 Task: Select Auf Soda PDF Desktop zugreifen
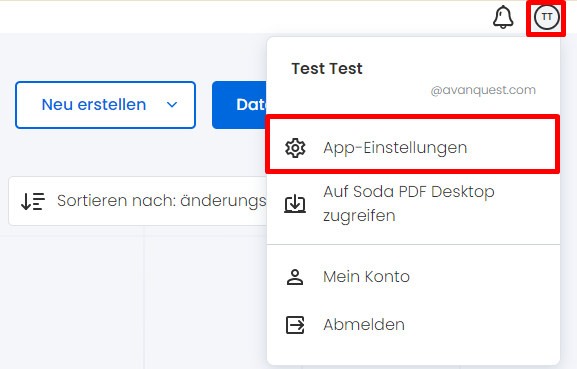pyautogui.click(x=413, y=203)
